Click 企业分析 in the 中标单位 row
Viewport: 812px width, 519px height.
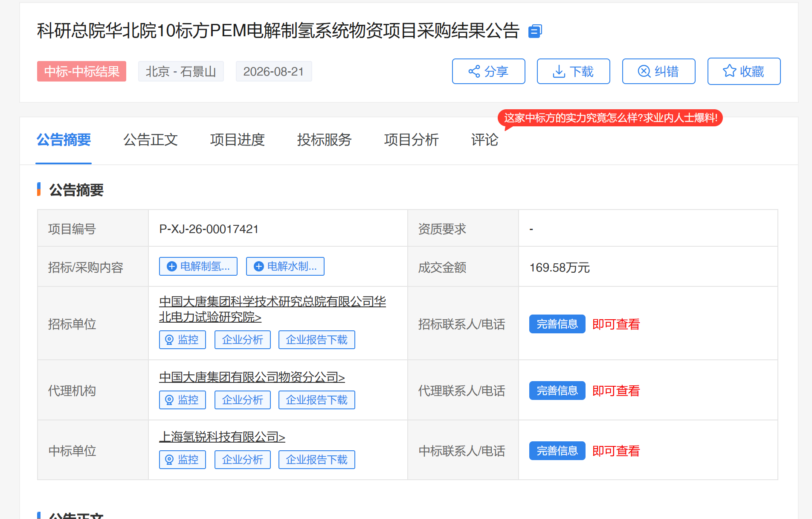[x=243, y=460]
